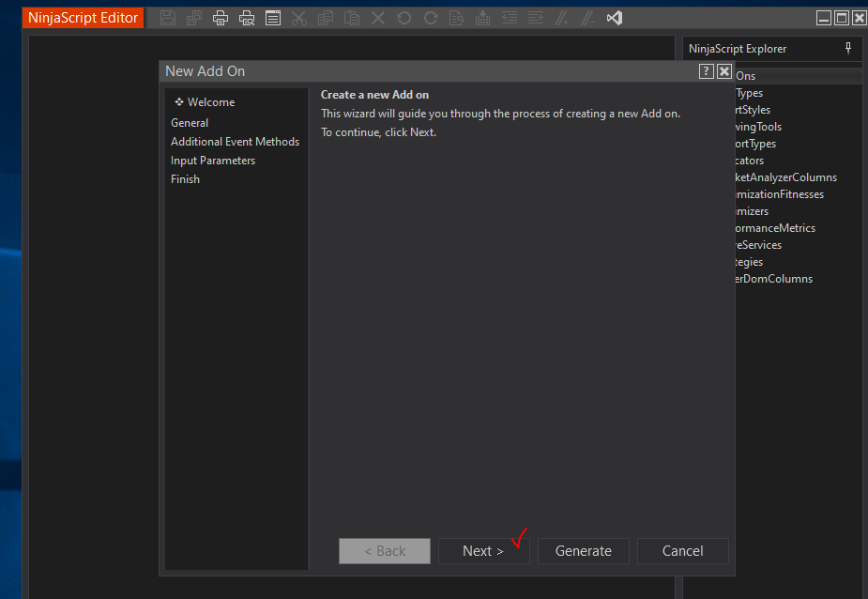Open the SuperDomColumns explorer folder
868x599 pixels.
click(774, 279)
